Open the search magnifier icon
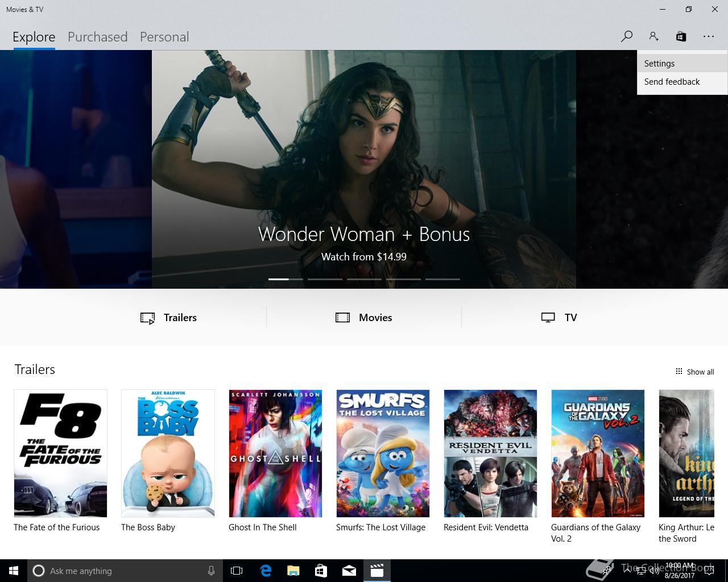The image size is (728, 582). (x=627, y=36)
